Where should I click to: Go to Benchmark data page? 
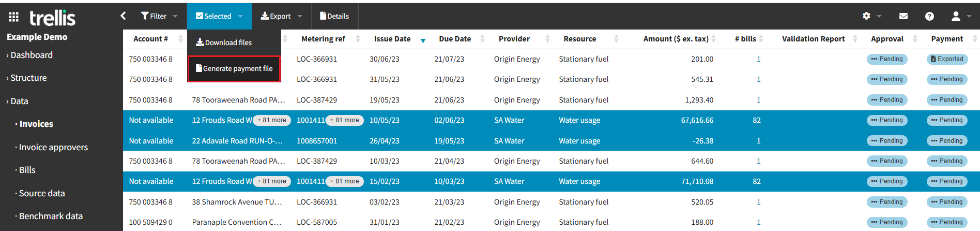tap(51, 216)
